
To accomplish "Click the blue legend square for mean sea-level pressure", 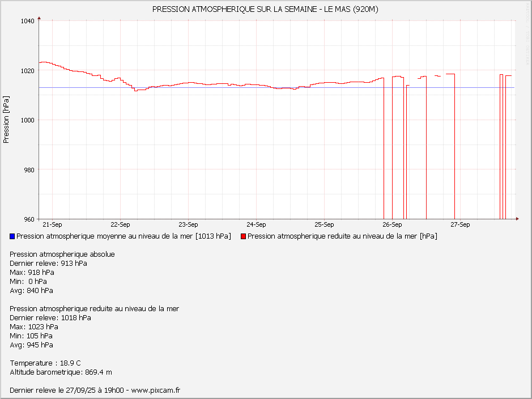I will [12, 236].
